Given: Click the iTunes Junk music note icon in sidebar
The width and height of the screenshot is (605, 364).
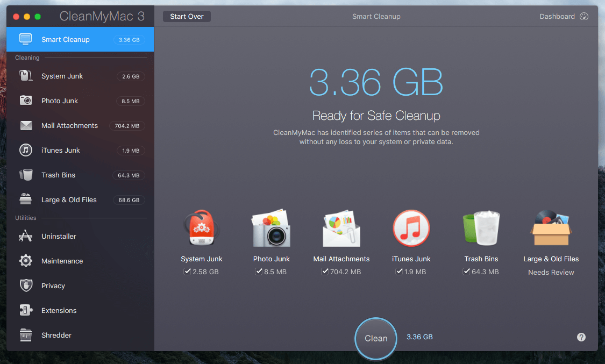Looking at the screenshot, I should point(26,150).
